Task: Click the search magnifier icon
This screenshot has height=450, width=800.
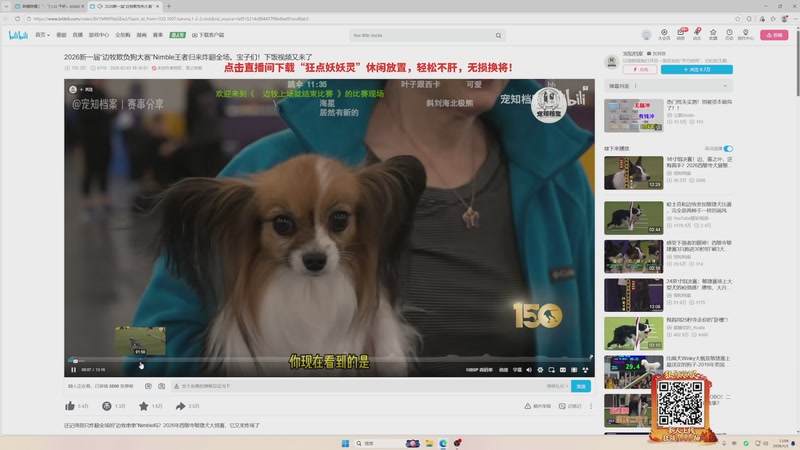Action: pos(498,35)
